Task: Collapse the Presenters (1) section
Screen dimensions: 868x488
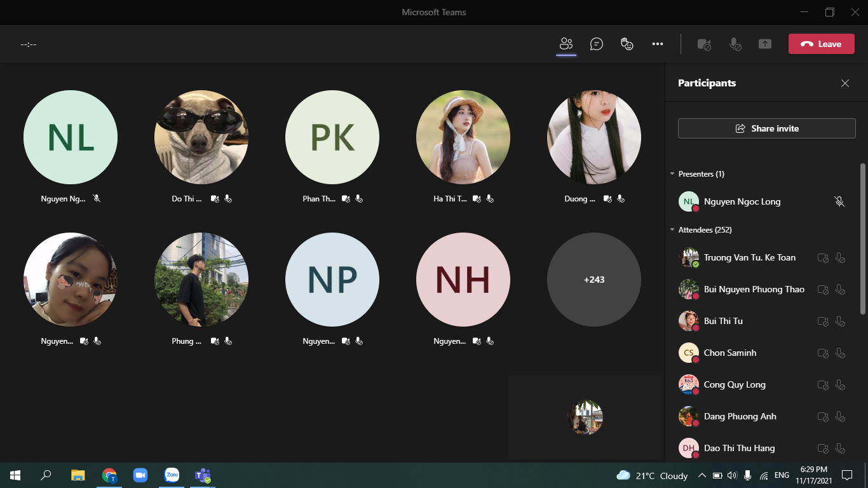Action: [x=673, y=174]
